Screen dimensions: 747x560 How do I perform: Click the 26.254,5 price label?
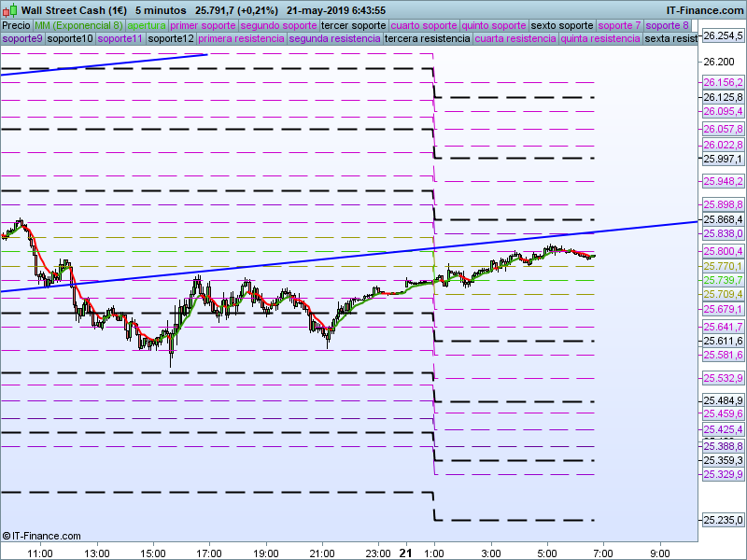point(723,35)
